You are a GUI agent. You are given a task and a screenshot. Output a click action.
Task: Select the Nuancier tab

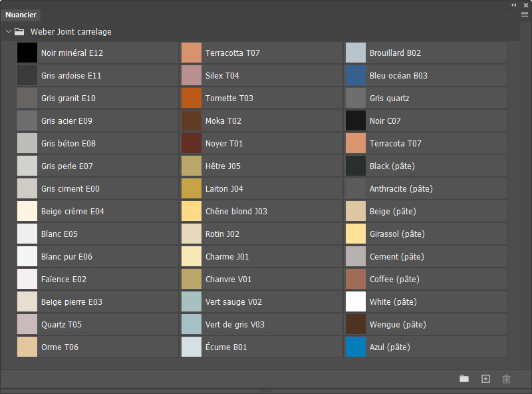click(x=21, y=15)
